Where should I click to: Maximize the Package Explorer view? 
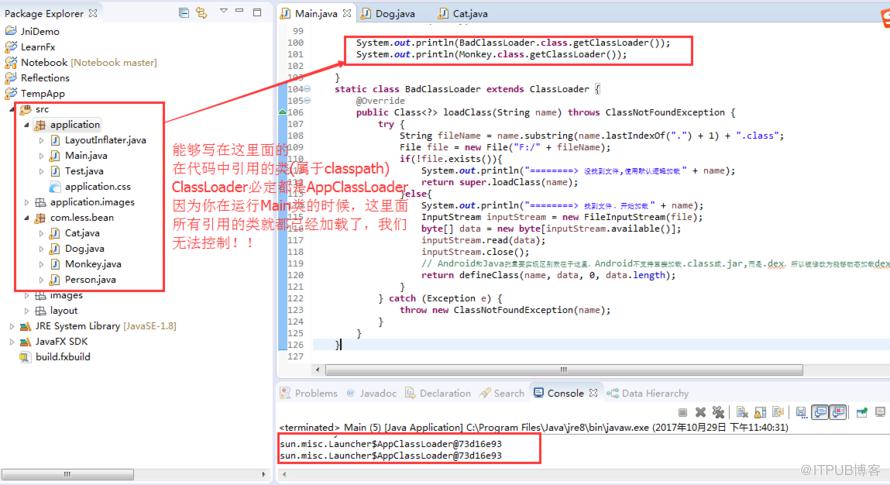257,12
